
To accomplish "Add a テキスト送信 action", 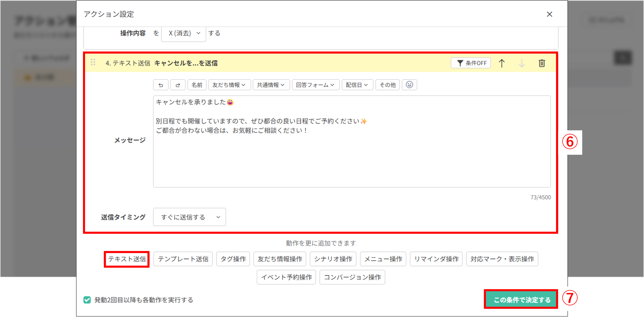I will (127, 259).
